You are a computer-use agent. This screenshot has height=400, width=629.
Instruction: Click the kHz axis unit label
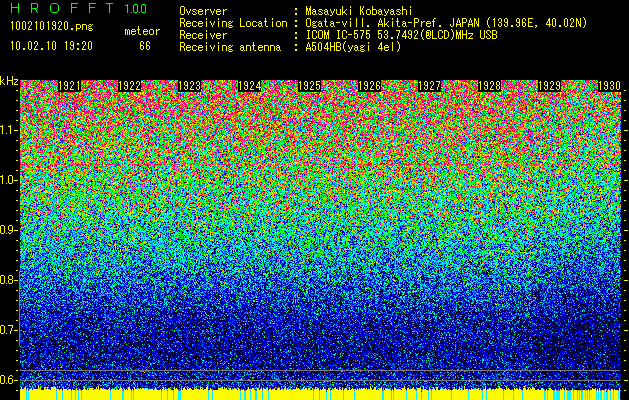click(x=9, y=81)
